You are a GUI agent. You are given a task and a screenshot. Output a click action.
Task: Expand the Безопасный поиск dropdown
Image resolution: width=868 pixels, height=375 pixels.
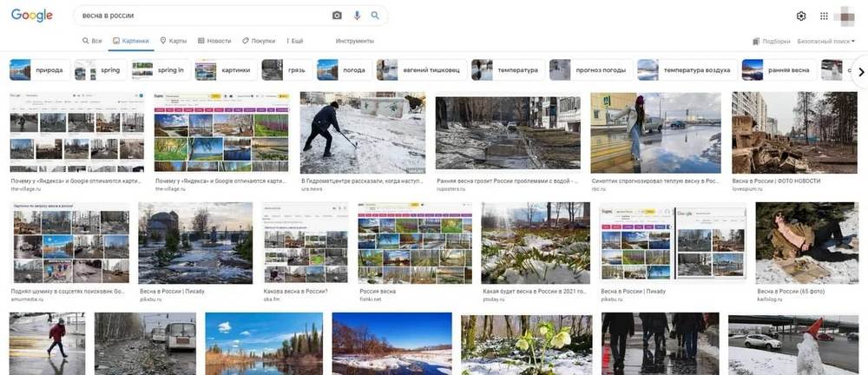coord(825,41)
